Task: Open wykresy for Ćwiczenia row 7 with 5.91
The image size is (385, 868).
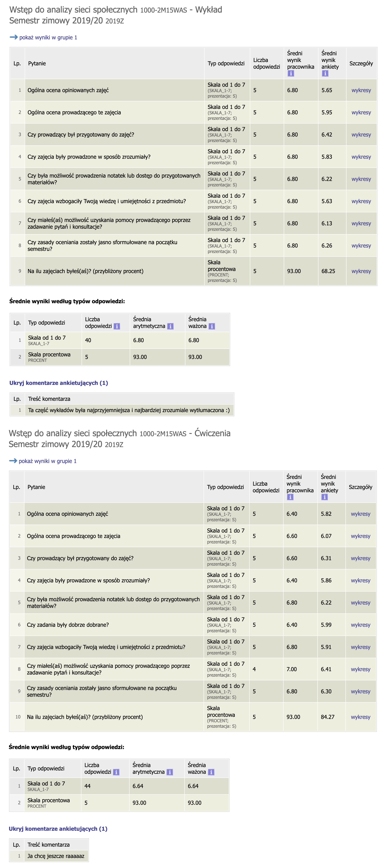Action: [x=361, y=647]
